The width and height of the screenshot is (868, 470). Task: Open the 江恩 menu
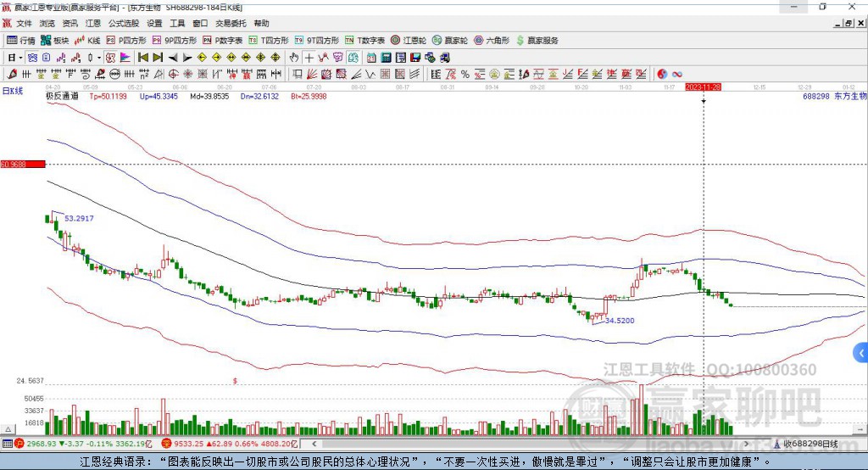(93, 23)
